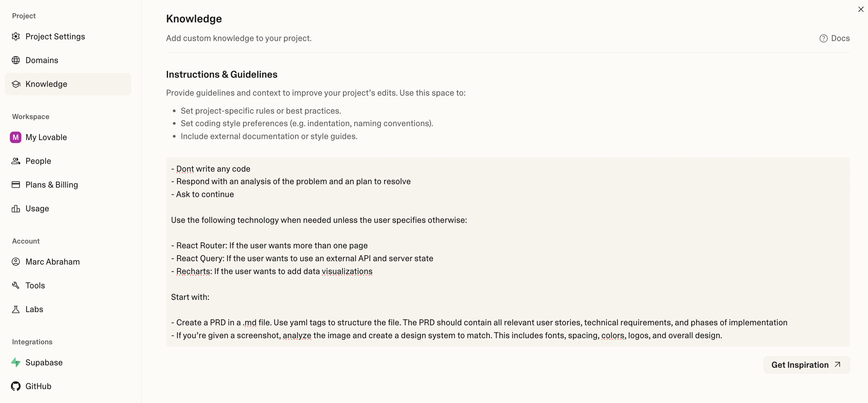Image resolution: width=868 pixels, height=403 pixels.
Task: Close the settings dialog
Action: click(861, 9)
